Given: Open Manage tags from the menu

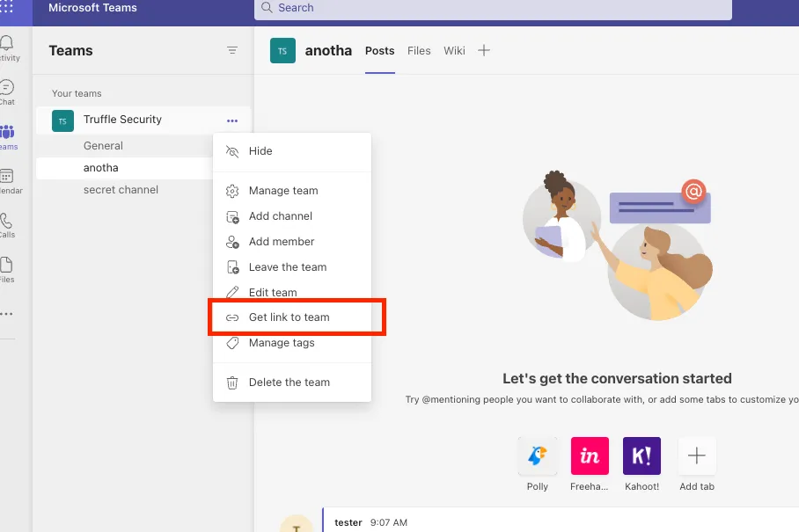Looking at the screenshot, I should click(292, 343).
